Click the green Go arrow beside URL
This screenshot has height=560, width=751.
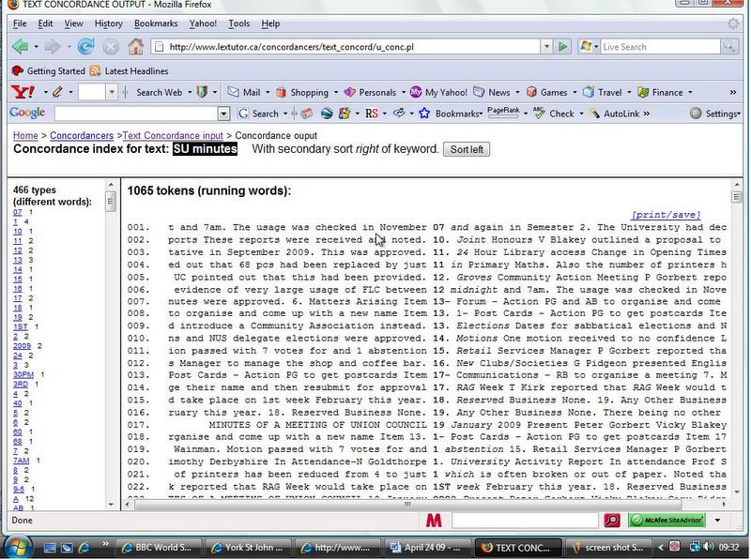[563, 46]
